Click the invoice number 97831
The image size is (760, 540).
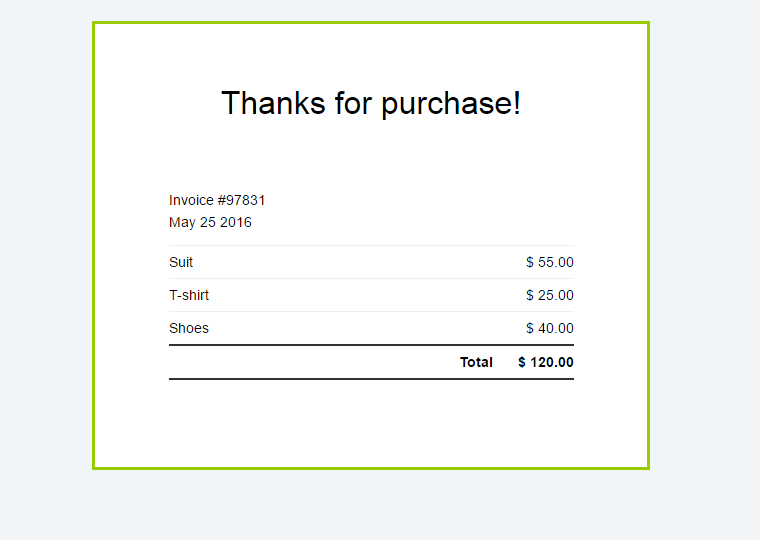pyautogui.click(x=244, y=200)
